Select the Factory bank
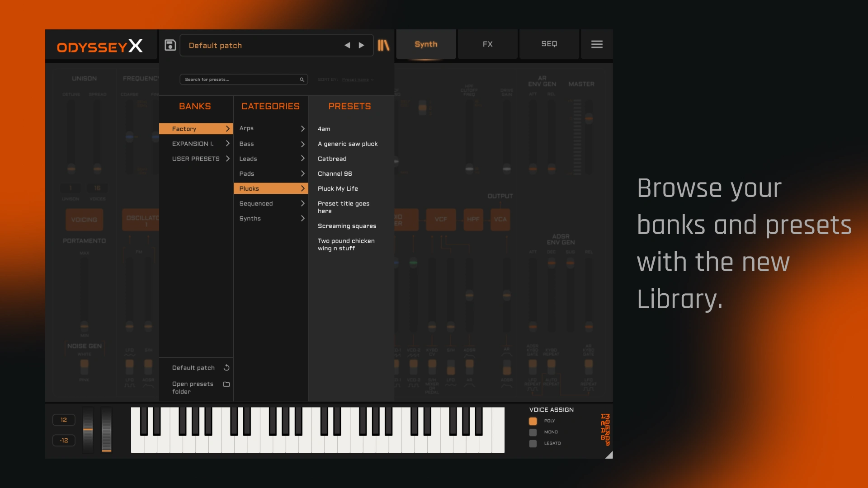 click(196, 129)
